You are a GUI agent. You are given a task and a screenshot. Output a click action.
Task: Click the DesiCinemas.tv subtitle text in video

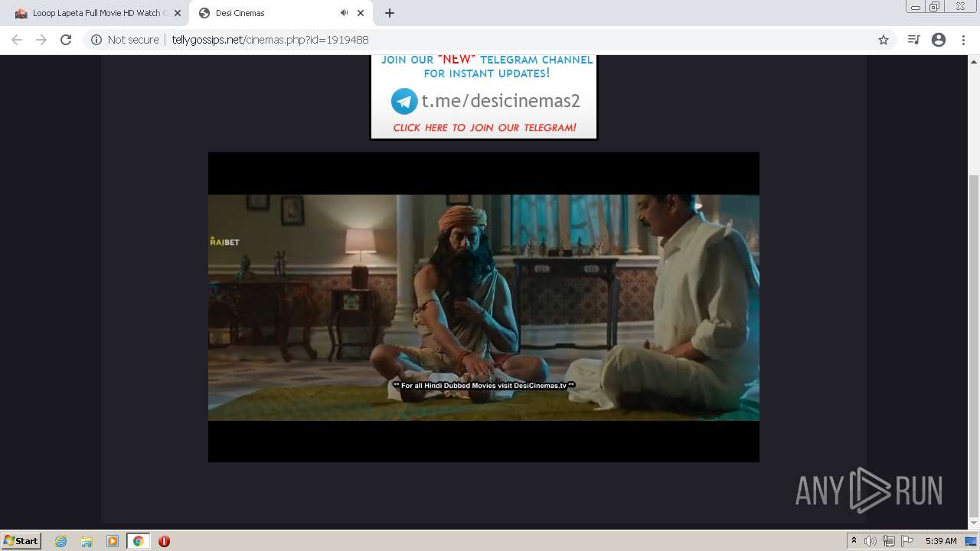(x=484, y=386)
